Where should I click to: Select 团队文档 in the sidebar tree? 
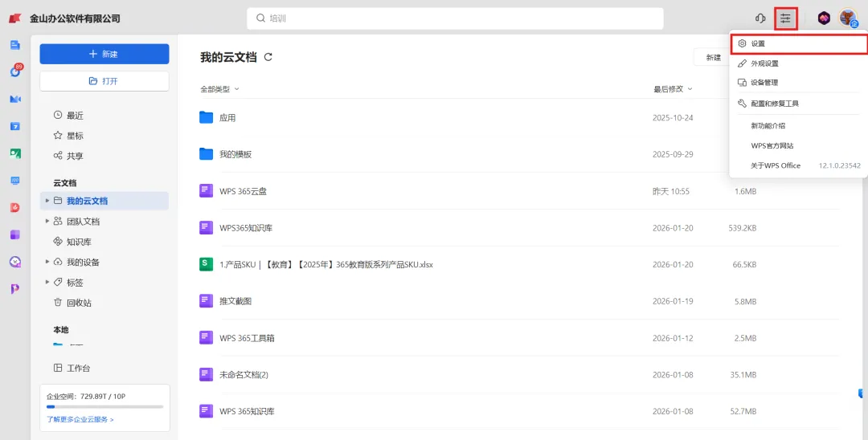click(83, 221)
